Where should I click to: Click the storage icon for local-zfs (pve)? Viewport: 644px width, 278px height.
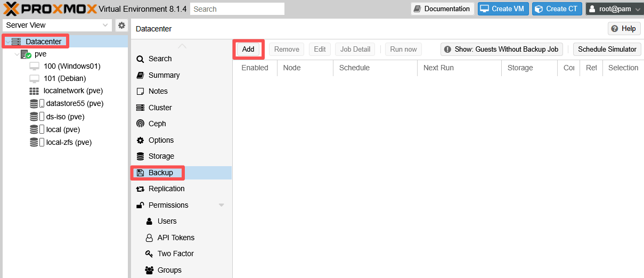coord(37,142)
